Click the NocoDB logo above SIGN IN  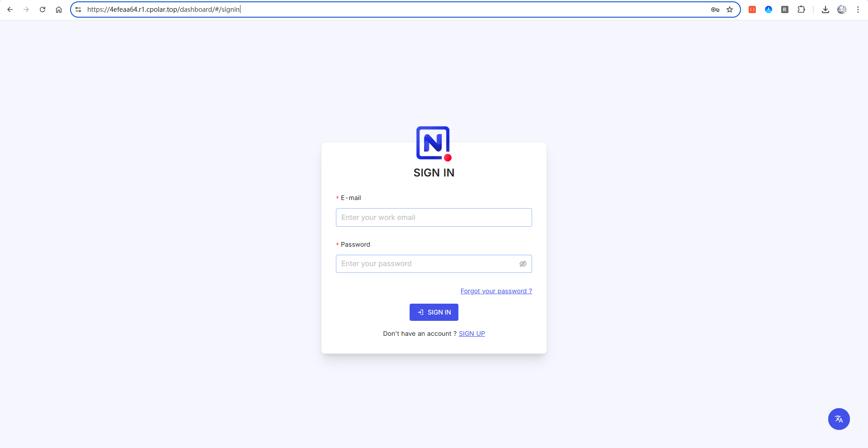(434, 143)
